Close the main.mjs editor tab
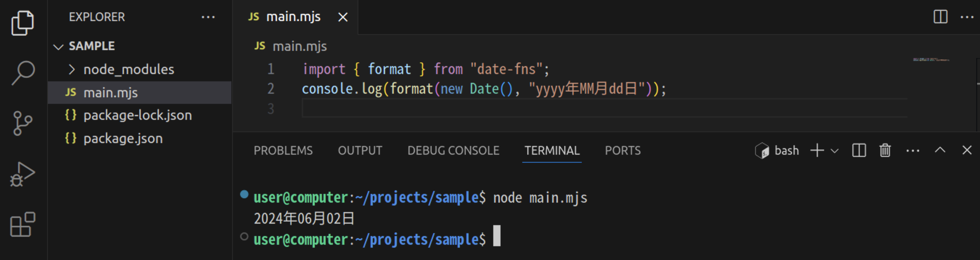Viewport: 980px width, 260px height. tap(343, 17)
